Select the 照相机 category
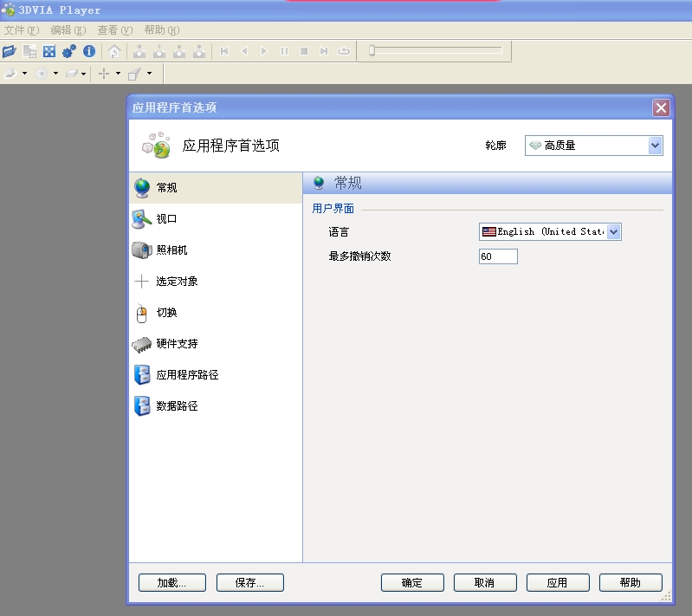The image size is (692, 616). pyautogui.click(x=216, y=250)
